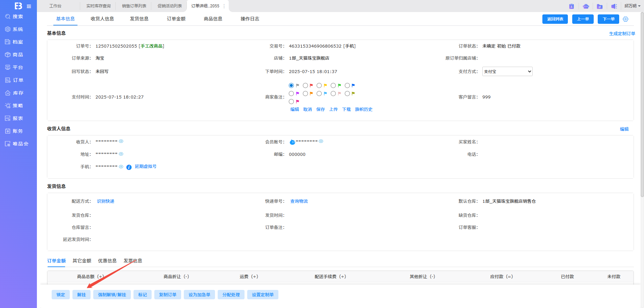Image resolution: width=644 pixels, height=308 pixels.
Task: Click the gear settings icon beside 下一单
Action: pyautogui.click(x=626, y=19)
